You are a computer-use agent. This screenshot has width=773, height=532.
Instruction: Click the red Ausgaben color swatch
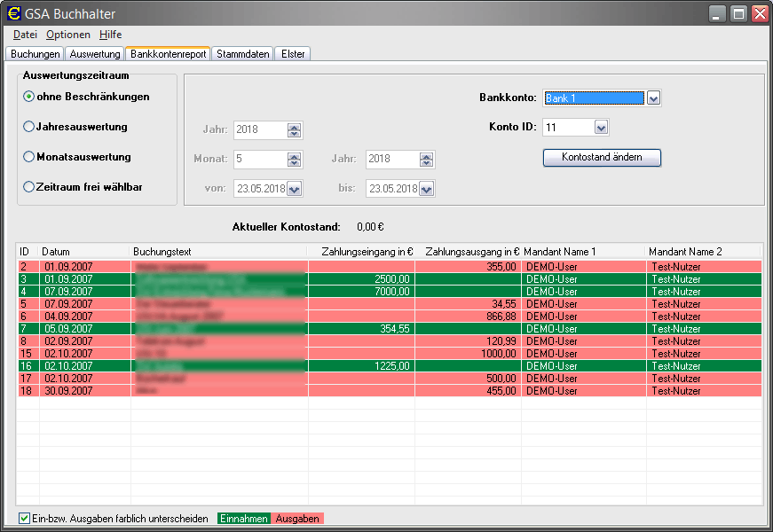(x=297, y=518)
